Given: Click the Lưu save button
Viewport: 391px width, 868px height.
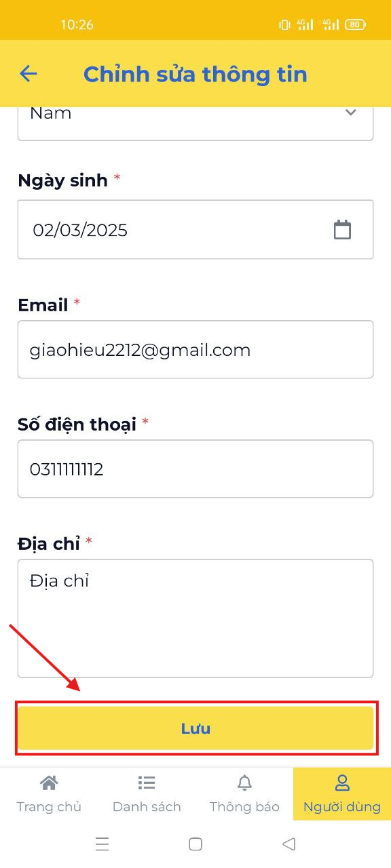Looking at the screenshot, I should (x=195, y=728).
